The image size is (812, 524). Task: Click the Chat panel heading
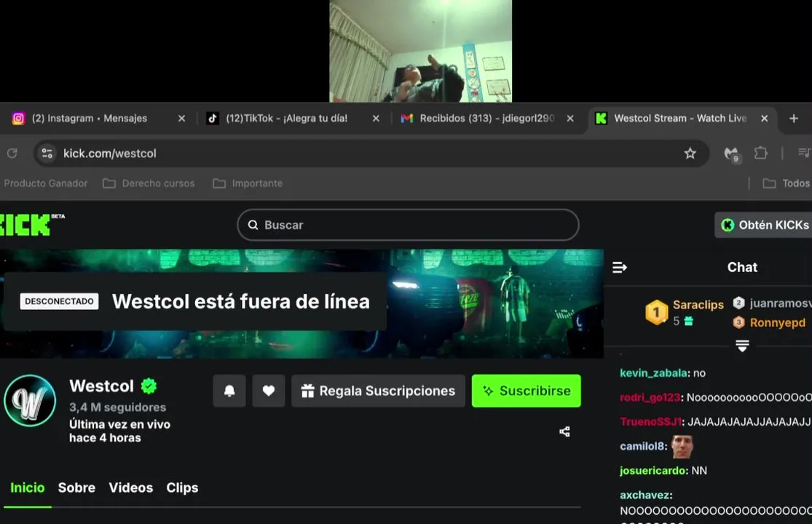(x=742, y=267)
